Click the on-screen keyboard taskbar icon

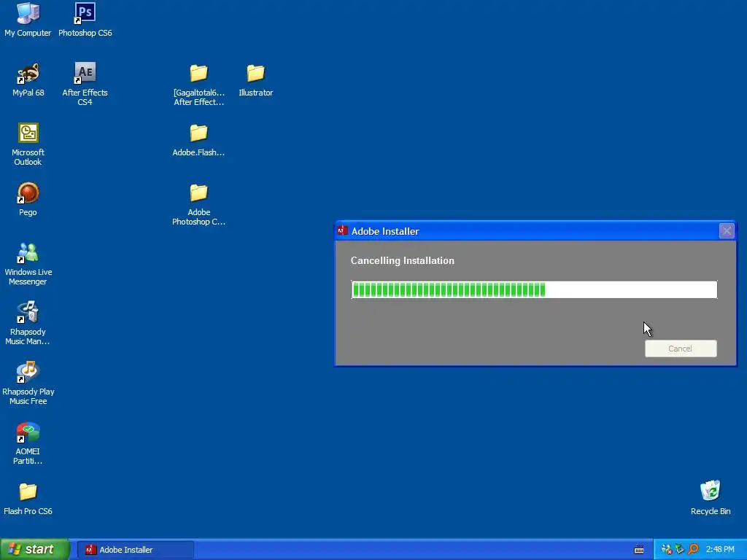click(x=639, y=550)
